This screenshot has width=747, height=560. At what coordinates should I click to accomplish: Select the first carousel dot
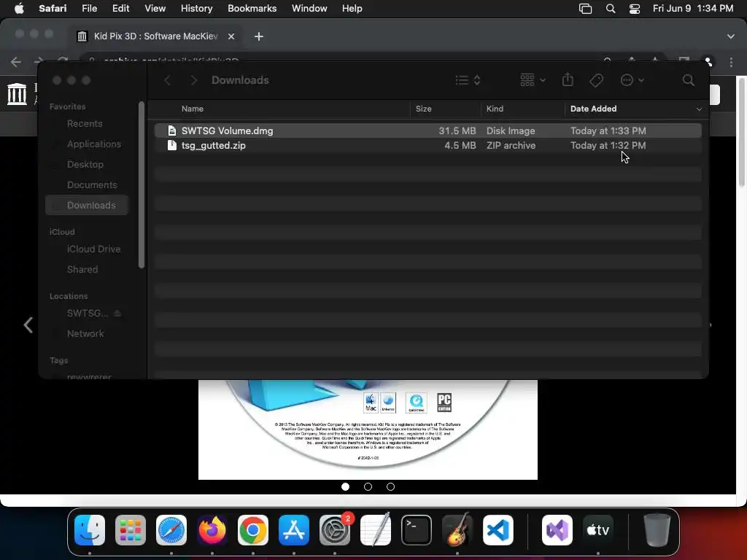point(345,486)
